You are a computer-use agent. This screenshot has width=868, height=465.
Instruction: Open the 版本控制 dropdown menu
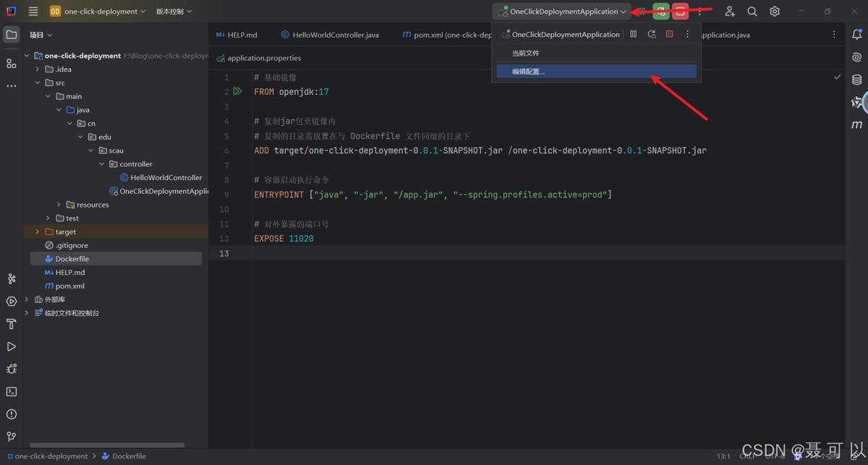(x=174, y=12)
